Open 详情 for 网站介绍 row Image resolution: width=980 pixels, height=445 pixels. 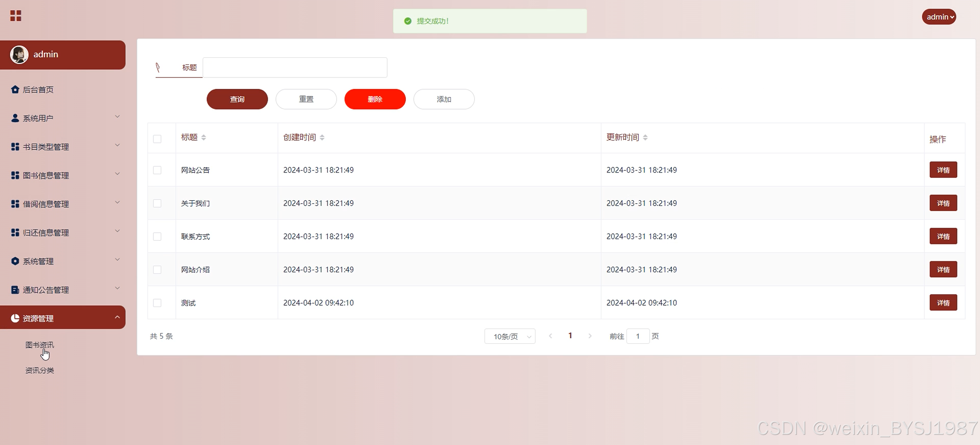(x=943, y=270)
